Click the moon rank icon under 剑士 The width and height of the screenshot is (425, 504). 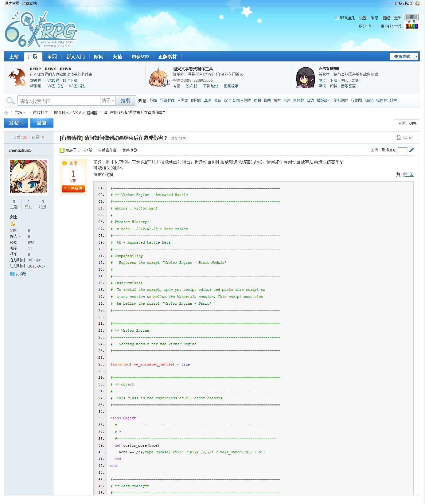tap(13, 224)
